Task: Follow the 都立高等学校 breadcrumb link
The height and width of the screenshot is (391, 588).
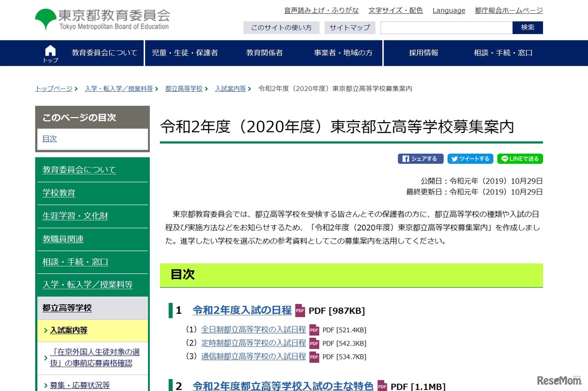Action: click(x=183, y=89)
